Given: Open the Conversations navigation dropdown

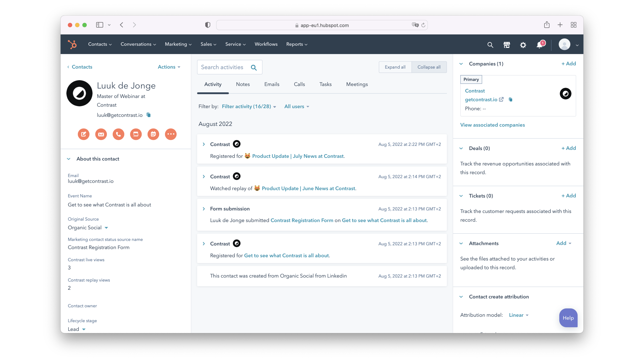Looking at the screenshot, I should [x=138, y=44].
